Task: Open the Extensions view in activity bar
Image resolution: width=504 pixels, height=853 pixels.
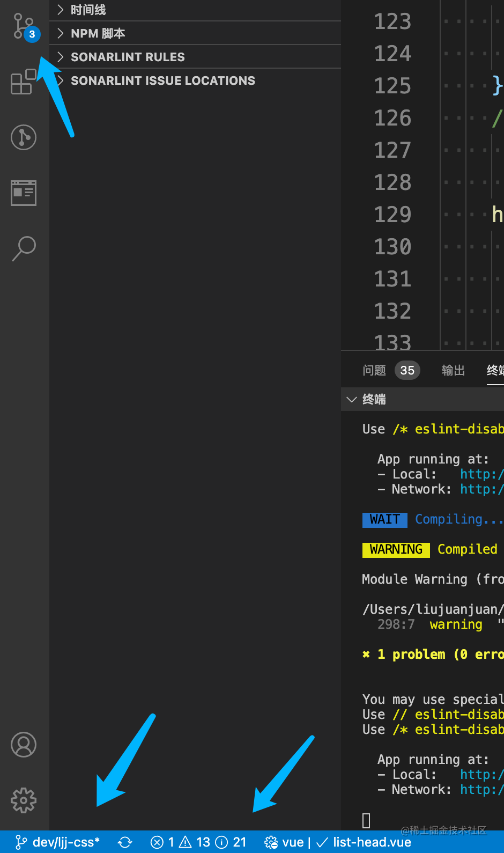Action: click(24, 82)
